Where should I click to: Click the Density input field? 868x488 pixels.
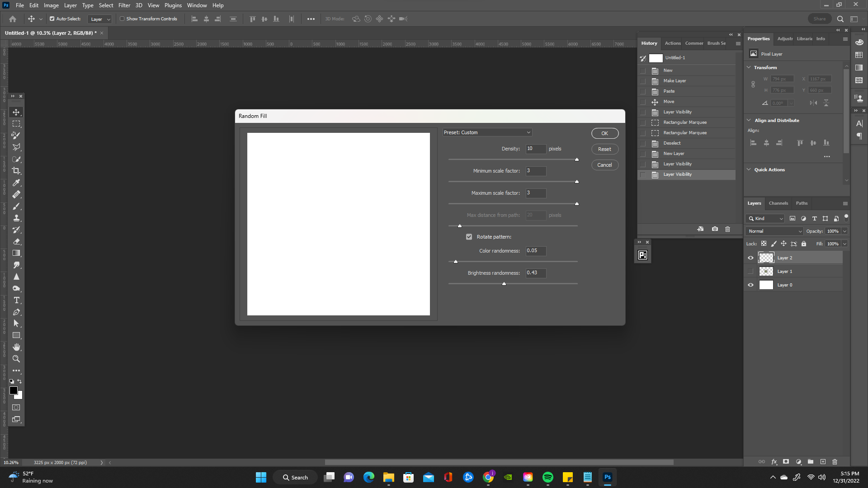tap(536, 149)
